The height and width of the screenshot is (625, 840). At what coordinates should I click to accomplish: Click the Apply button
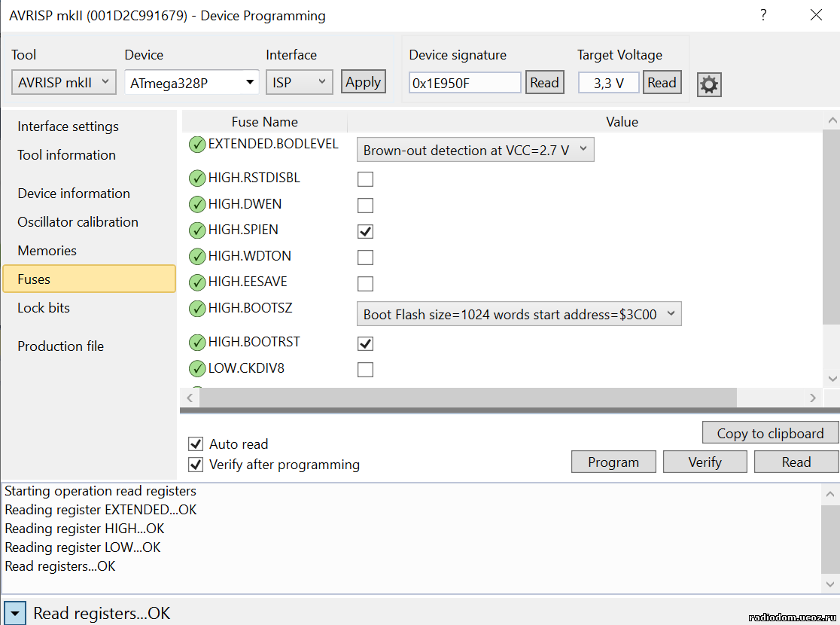tap(364, 82)
